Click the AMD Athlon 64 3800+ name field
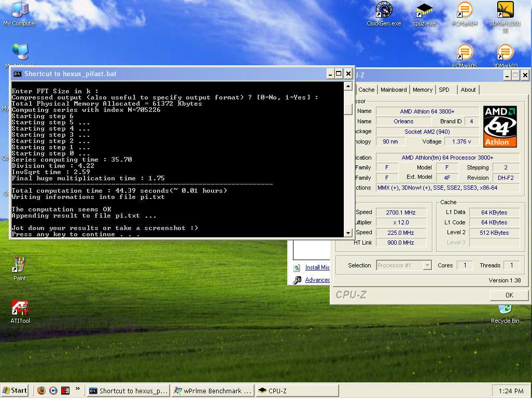 tap(427, 111)
